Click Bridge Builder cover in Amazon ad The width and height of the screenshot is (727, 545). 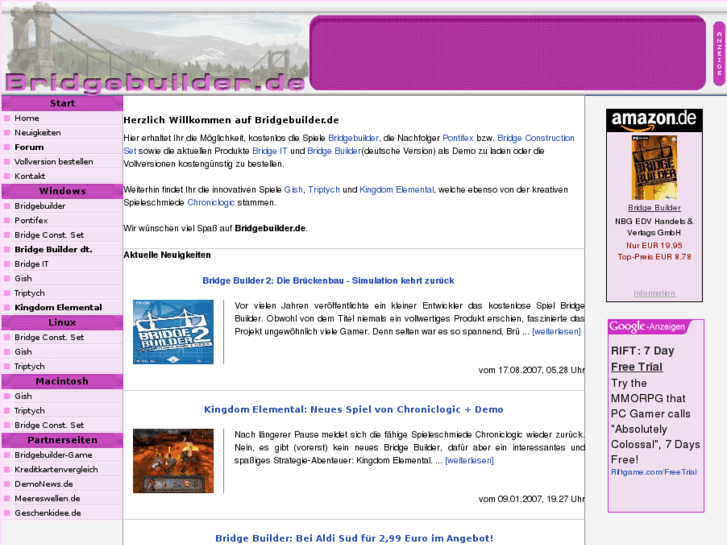tap(654, 167)
